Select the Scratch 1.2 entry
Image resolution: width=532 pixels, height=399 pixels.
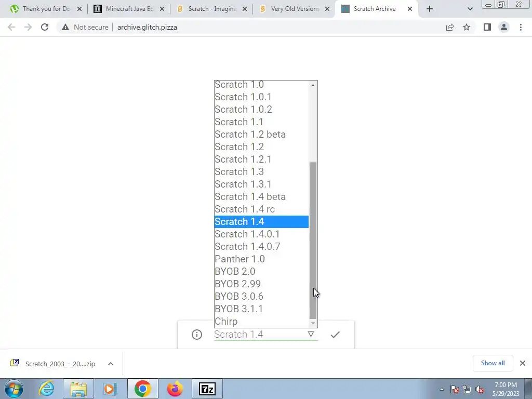(262, 147)
